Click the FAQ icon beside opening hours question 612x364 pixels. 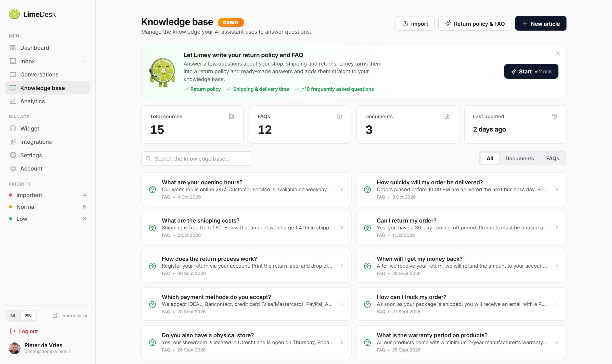coord(152,189)
